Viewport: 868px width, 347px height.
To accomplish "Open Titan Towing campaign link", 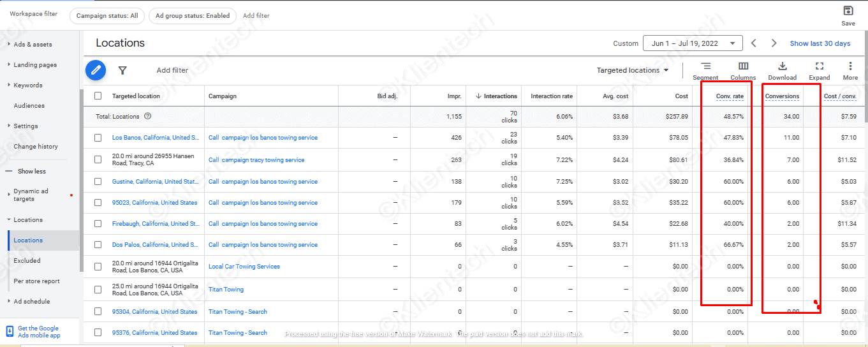I will click(x=226, y=290).
